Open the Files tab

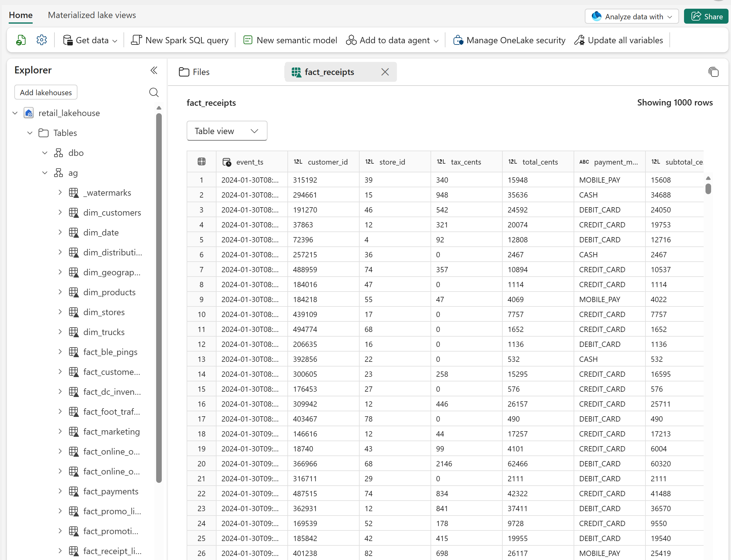194,72
